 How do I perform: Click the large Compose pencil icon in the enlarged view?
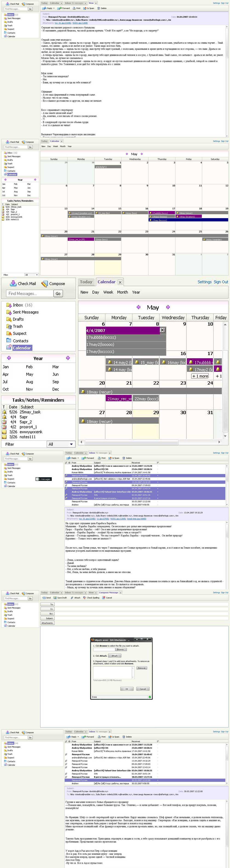[45, 284]
